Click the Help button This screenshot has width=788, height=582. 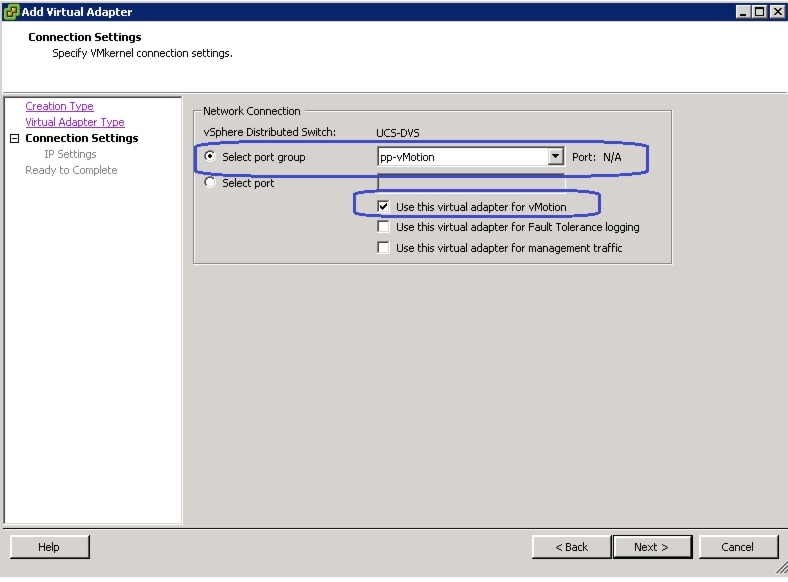pos(49,547)
